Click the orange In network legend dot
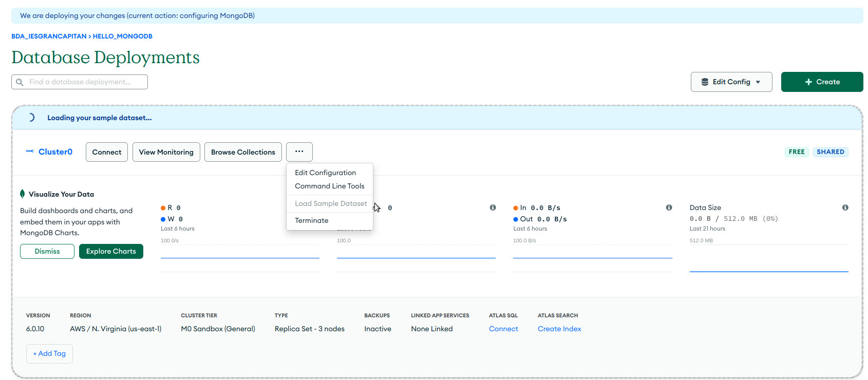The width and height of the screenshot is (868, 380). click(516, 208)
